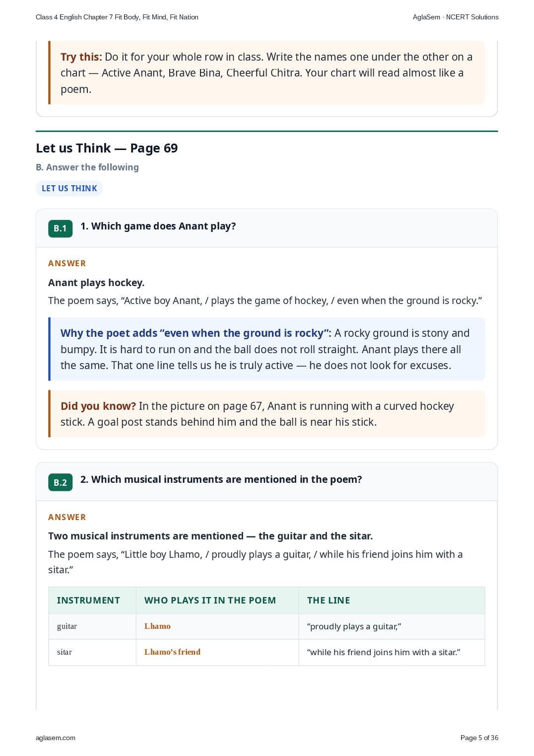Screen dimensions: 534x756
Task: Click question 'Which game does Anant play?'
Action: [x=158, y=226]
